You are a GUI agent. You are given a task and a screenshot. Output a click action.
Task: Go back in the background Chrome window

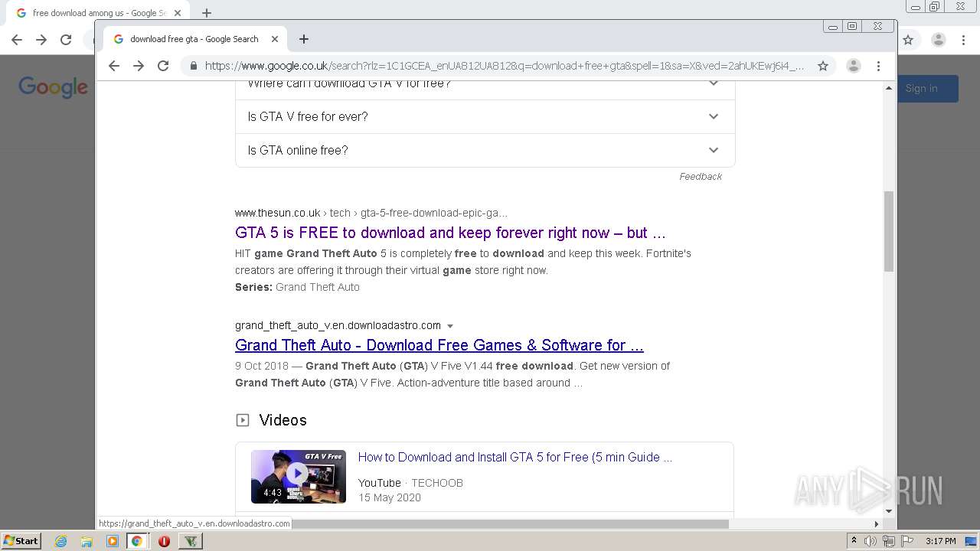pos(17,40)
